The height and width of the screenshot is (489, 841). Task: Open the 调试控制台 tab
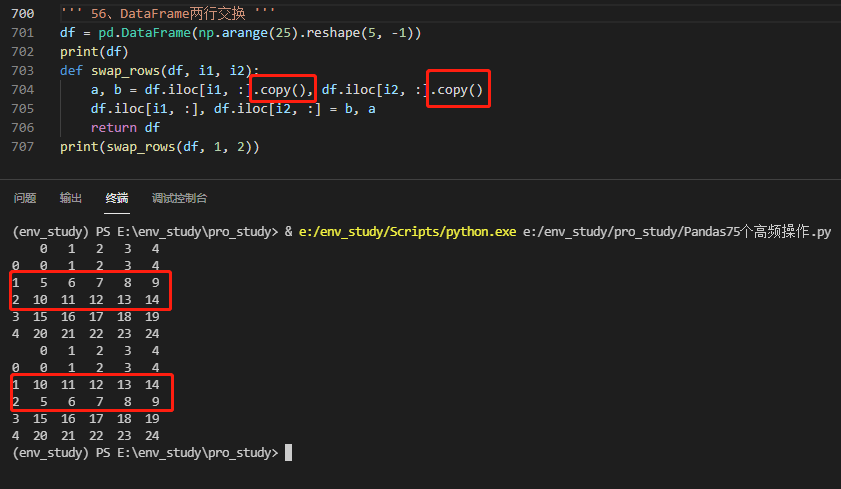click(x=179, y=198)
